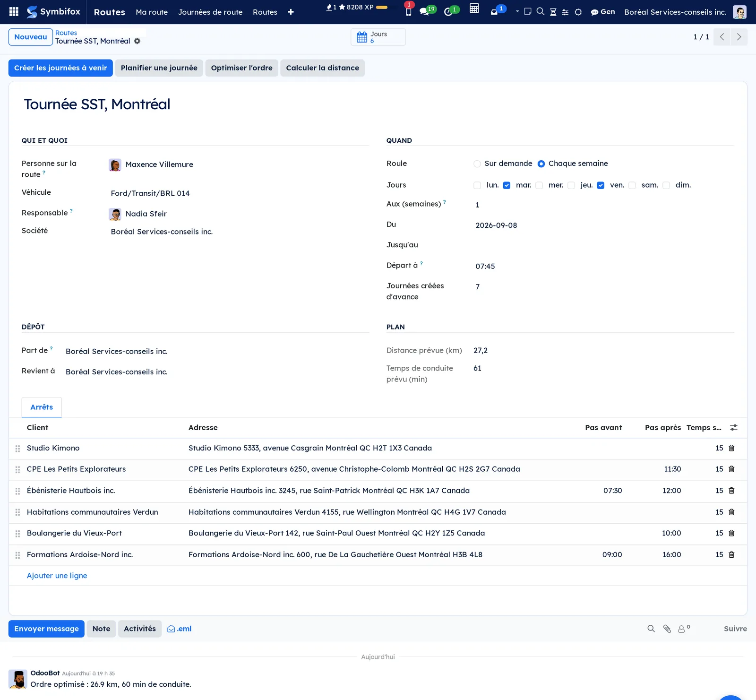Uncheck the ven. day checkbox
Image resolution: width=756 pixels, height=700 pixels.
coord(601,185)
